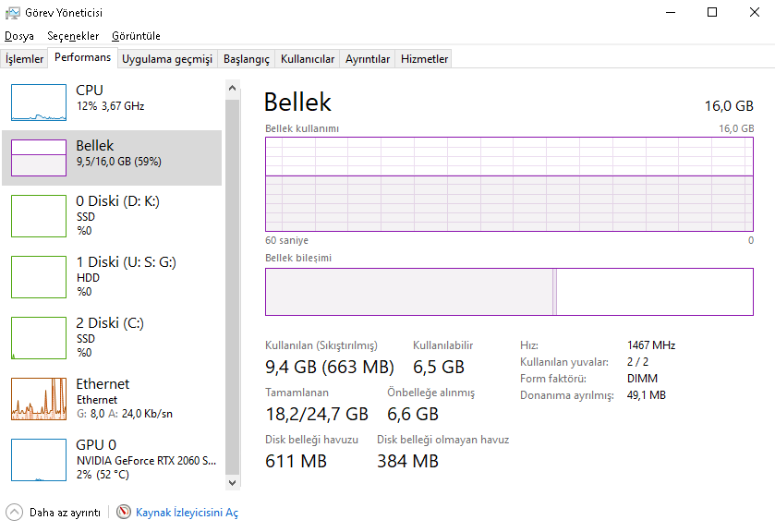The height and width of the screenshot is (532, 775).
Task: Select the Ethernet network graph icon
Action: click(39, 398)
